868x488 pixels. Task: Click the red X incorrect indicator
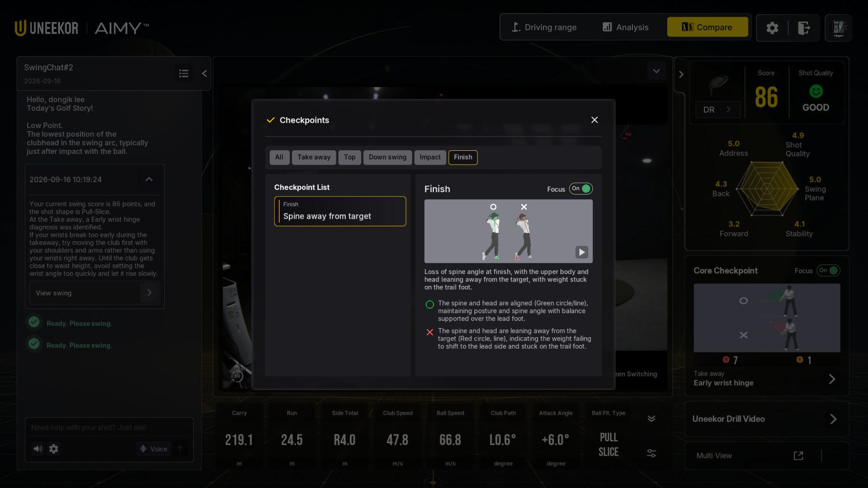click(x=430, y=332)
